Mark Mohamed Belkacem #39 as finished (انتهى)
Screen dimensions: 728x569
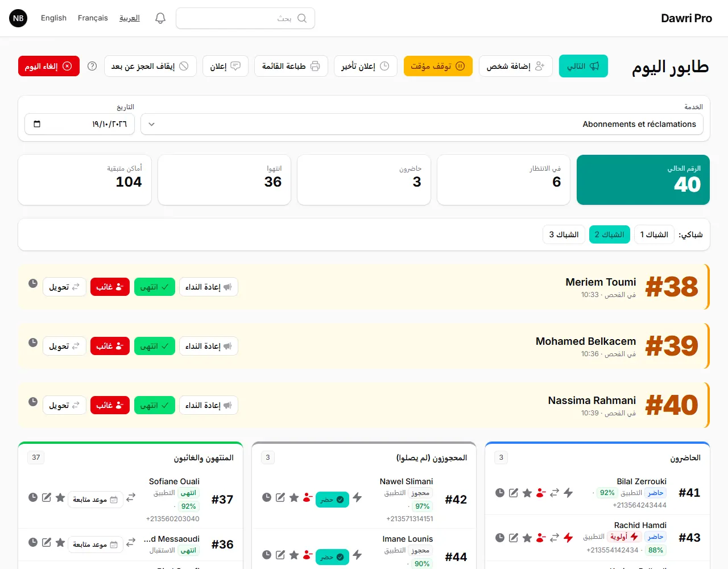click(155, 346)
